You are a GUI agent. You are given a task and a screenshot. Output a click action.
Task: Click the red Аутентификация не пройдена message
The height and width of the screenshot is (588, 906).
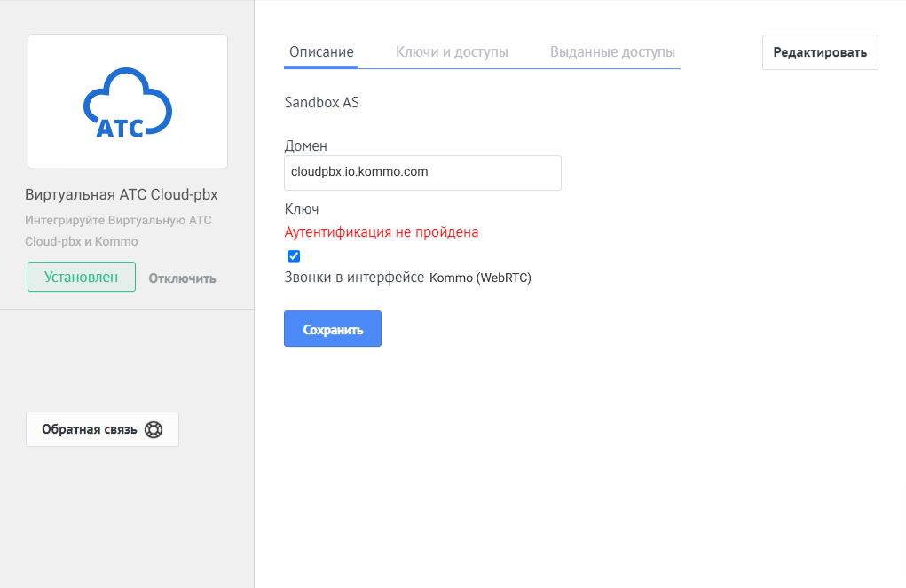pos(381,231)
